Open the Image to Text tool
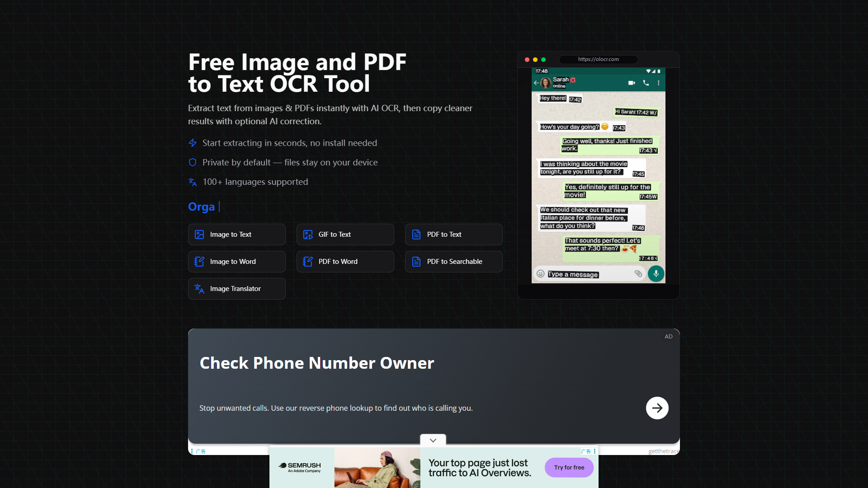Image resolution: width=868 pixels, height=488 pixels. click(x=236, y=235)
